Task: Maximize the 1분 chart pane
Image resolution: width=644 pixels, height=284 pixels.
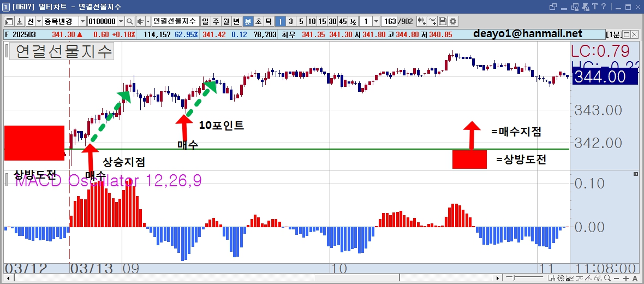Action: [x=627, y=34]
